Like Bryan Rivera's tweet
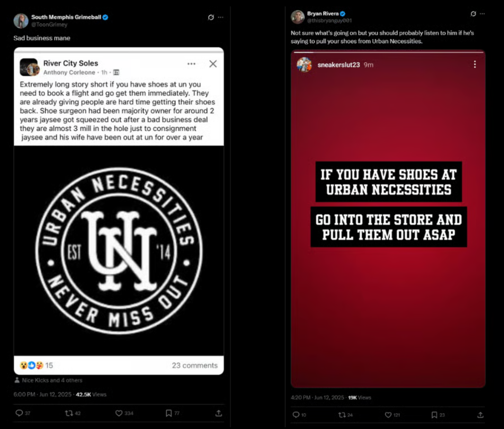This screenshot has width=504, height=429. 388,415
